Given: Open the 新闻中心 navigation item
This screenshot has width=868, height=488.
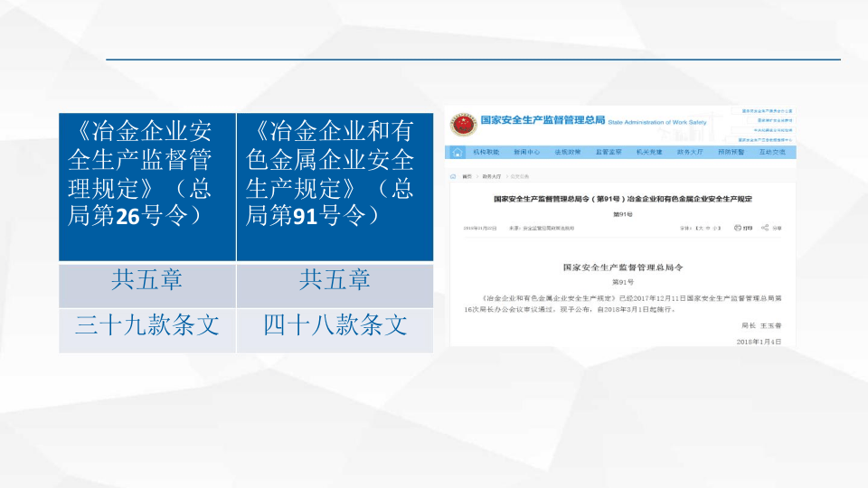Looking at the screenshot, I should pos(526,152).
